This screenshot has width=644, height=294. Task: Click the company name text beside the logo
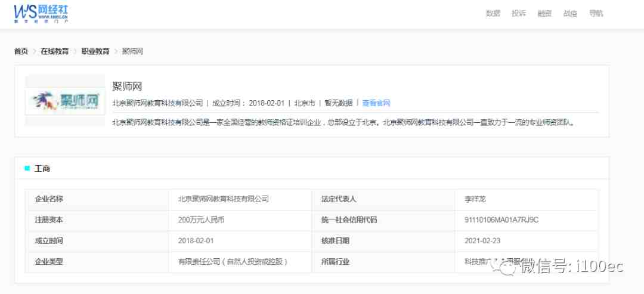coord(157,103)
